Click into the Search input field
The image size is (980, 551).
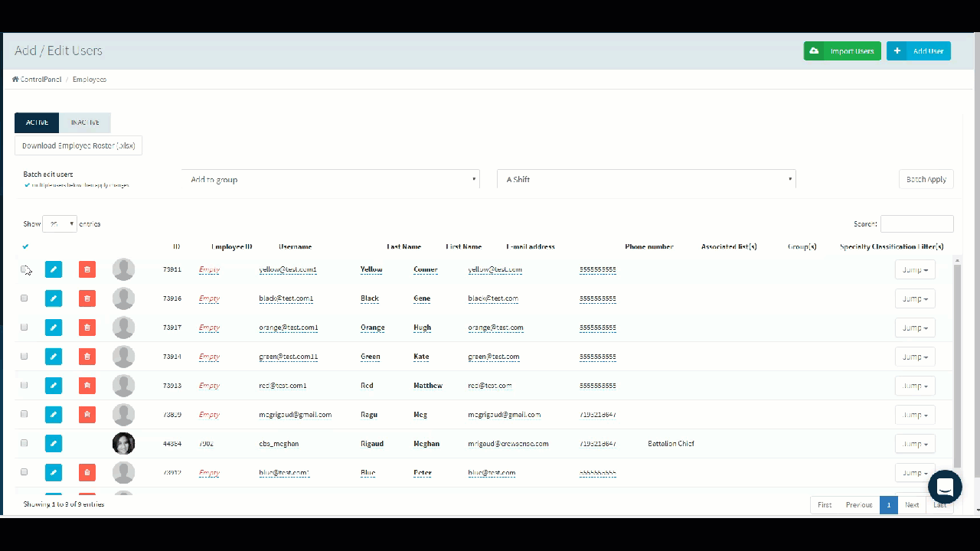[916, 223]
